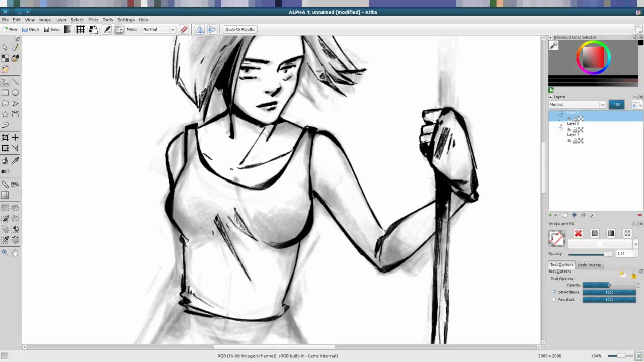
Task: Grab the Pan tool to move the canvas
Action: click(15, 253)
